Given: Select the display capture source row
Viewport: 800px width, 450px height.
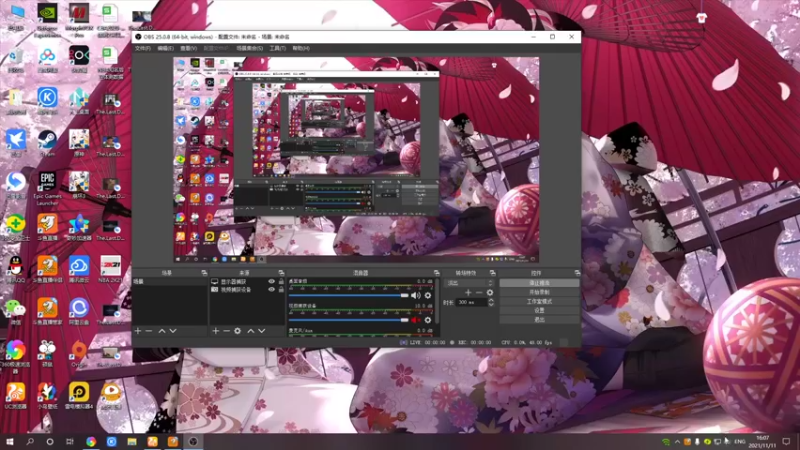Looking at the screenshot, I should [x=247, y=282].
